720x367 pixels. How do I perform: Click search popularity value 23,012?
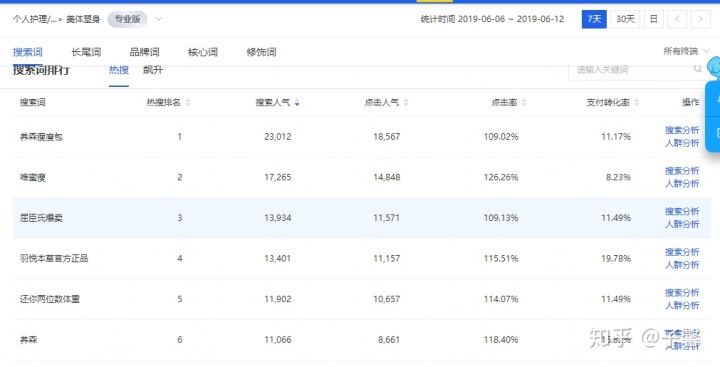277,136
